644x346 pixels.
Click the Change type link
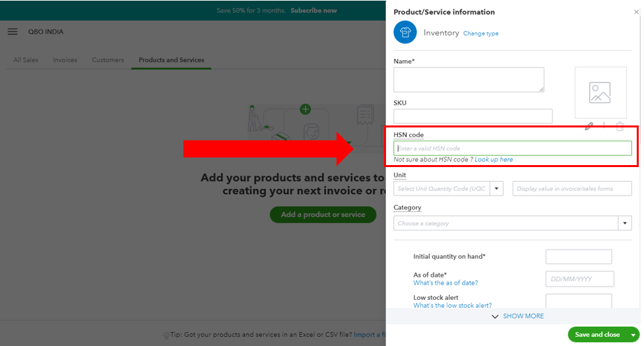481,34
